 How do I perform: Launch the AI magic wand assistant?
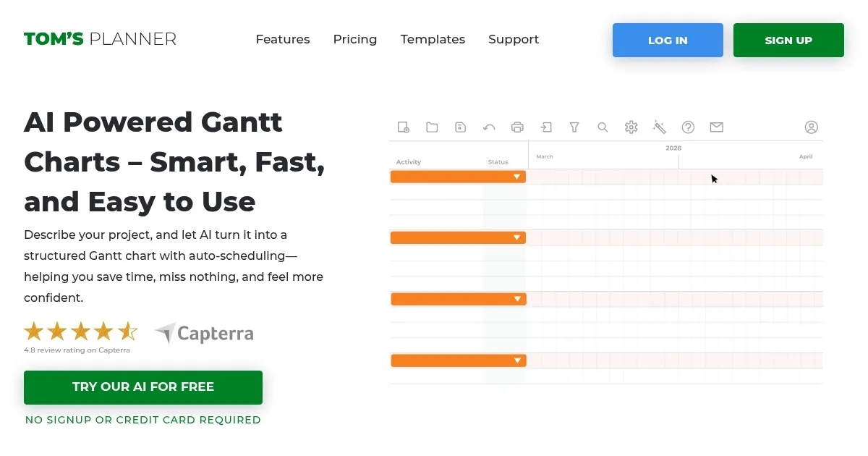point(659,127)
